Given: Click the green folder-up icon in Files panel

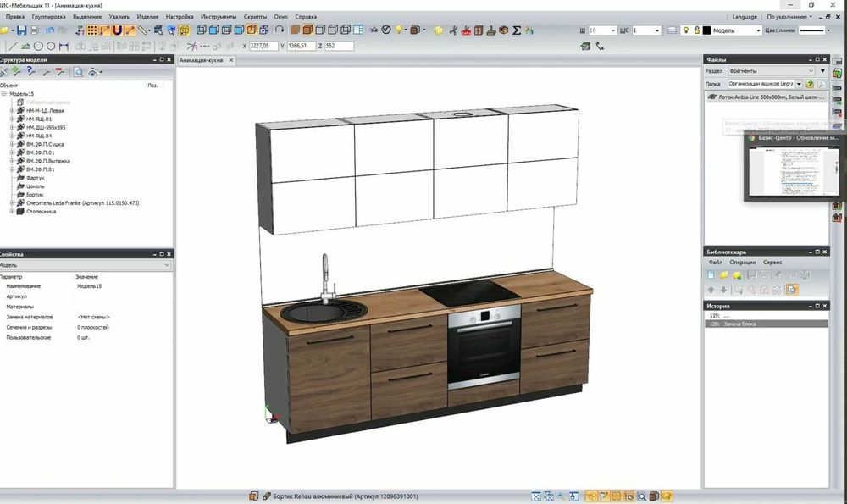Looking at the screenshot, I should pyautogui.click(x=810, y=84).
